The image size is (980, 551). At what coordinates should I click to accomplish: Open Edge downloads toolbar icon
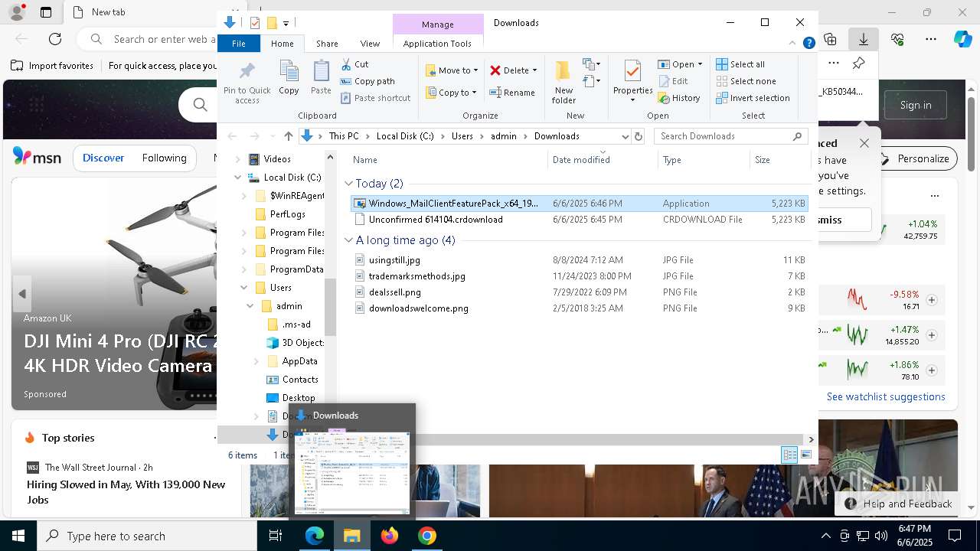point(863,39)
